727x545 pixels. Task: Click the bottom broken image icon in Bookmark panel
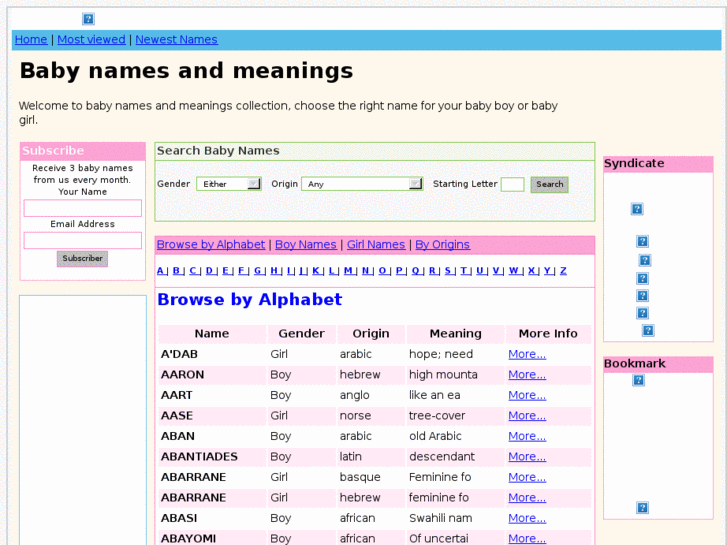pos(642,507)
